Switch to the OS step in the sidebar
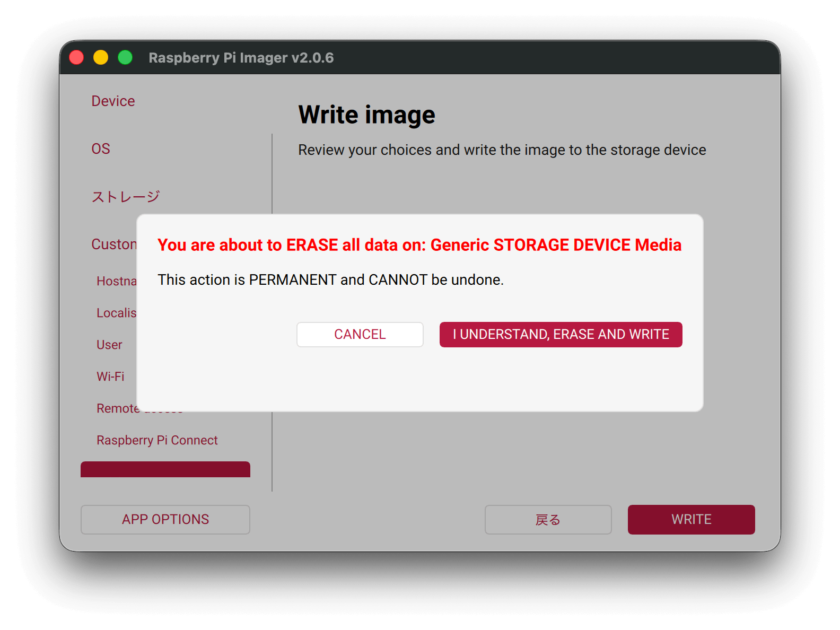The height and width of the screenshot is (630, 840). coord(101,149)
